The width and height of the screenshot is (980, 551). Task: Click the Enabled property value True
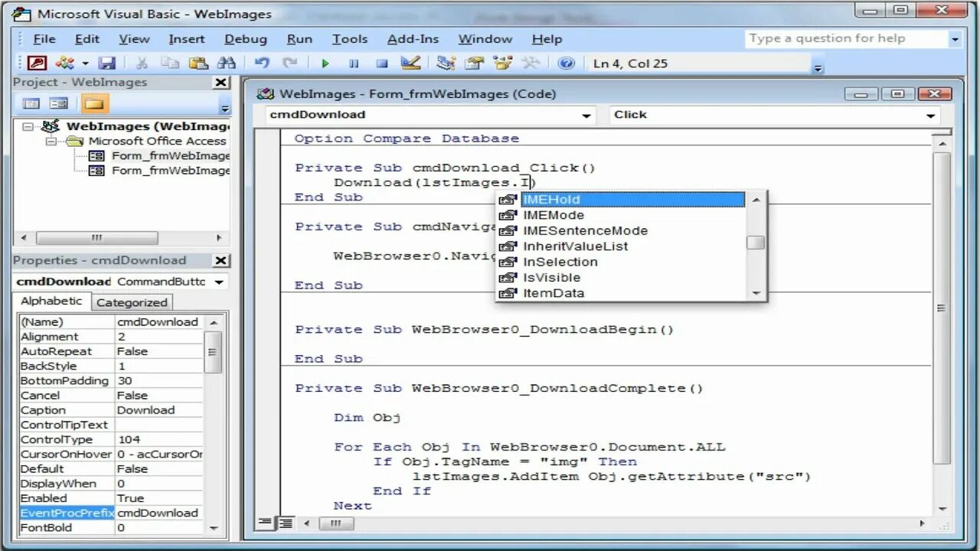[x=159, y=498]
